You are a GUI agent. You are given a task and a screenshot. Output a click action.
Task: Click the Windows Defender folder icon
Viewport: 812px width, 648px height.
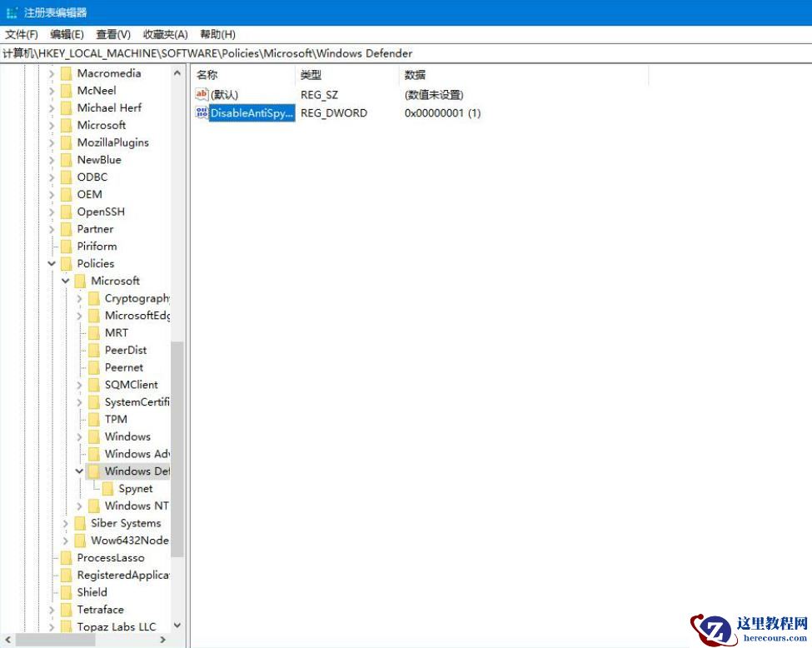point(95,471)
